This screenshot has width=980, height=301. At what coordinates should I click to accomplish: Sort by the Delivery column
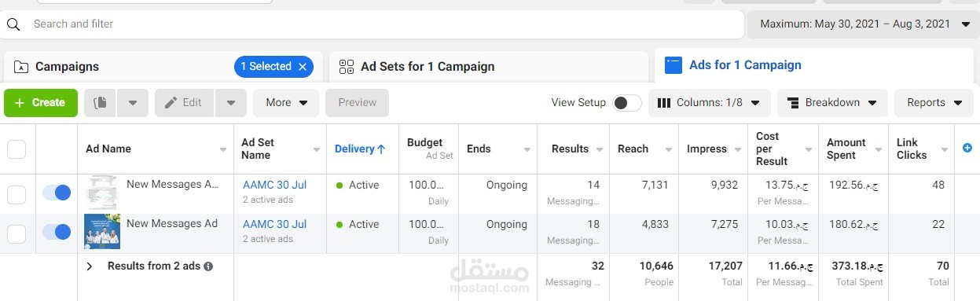(x=360, y=149)
